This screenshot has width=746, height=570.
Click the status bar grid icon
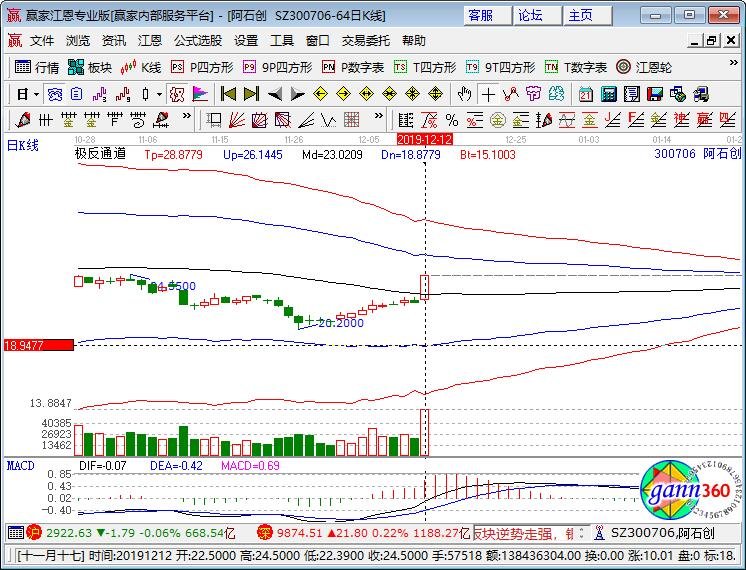(16, 533)
